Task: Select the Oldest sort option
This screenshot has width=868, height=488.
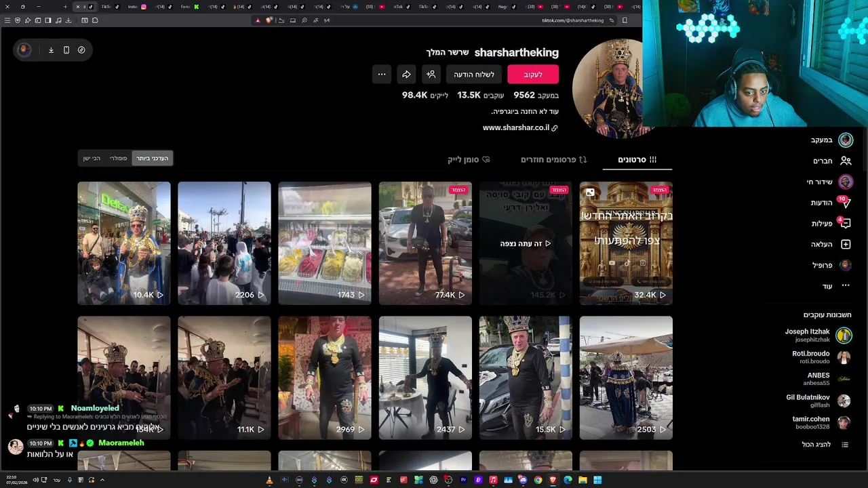Action: [x=92, y=159]
